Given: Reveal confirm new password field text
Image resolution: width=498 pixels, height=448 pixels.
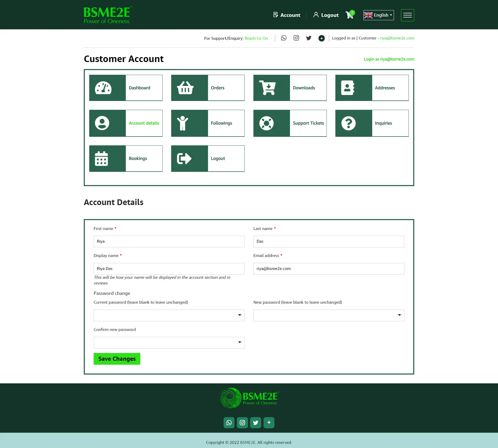Looking at the screenshot, I should tap(239, 342).
